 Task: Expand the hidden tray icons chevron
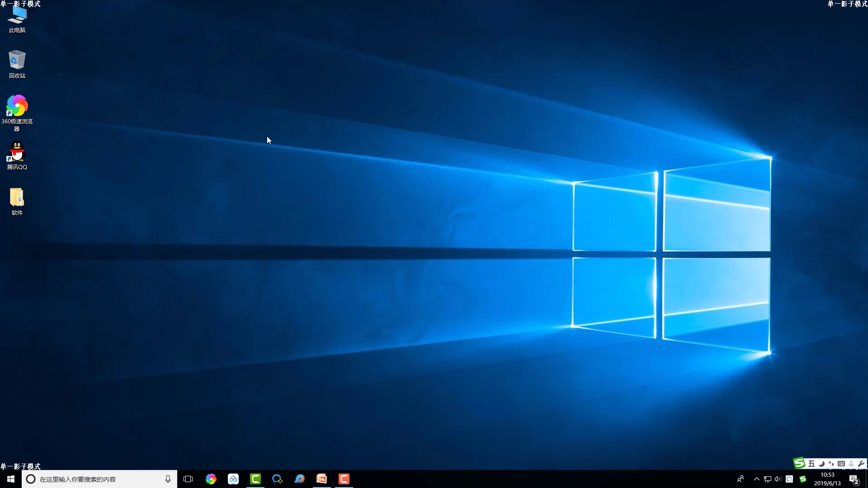(x=756, y=479)
